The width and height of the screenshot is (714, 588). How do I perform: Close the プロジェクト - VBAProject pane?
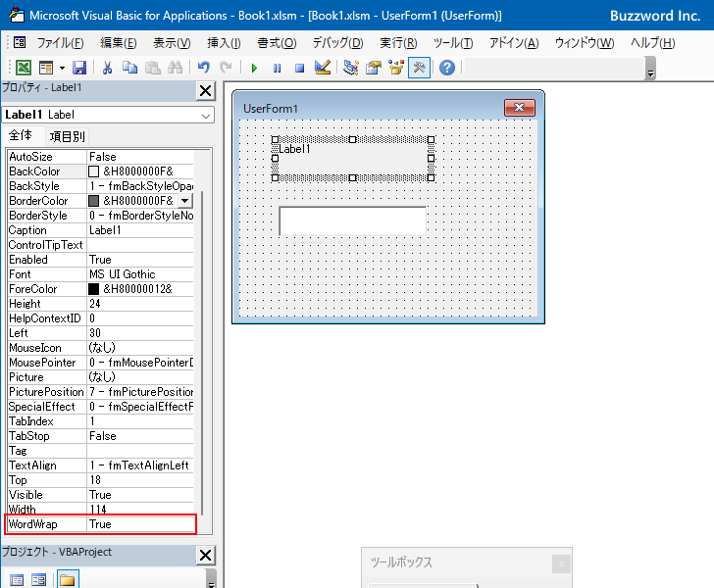click(x=205, y=555)
